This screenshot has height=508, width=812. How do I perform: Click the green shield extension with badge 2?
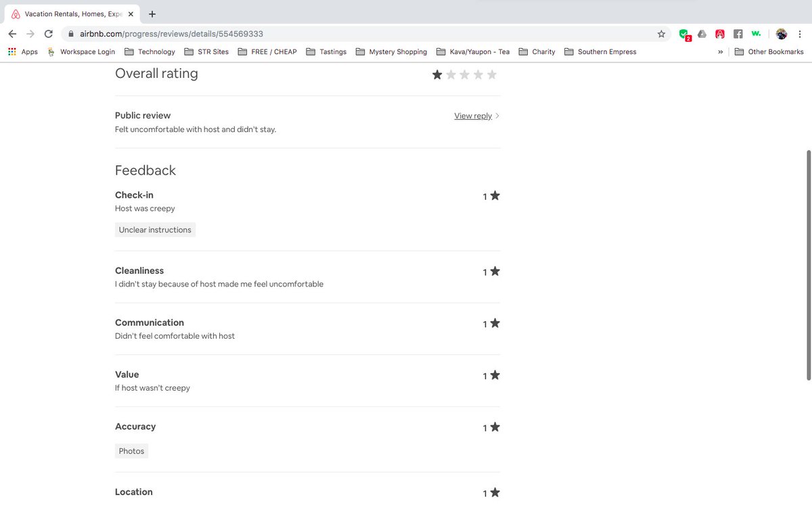683,33
